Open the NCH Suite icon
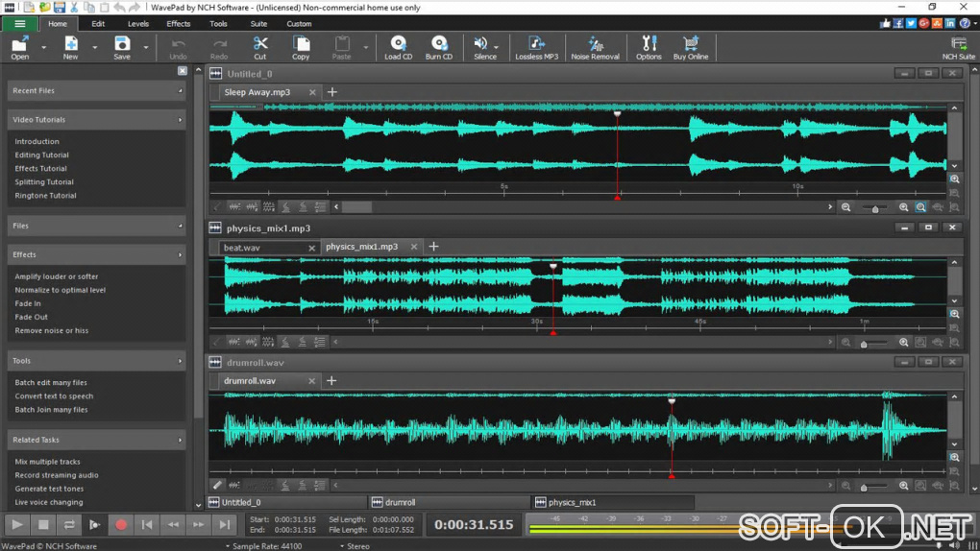 point(958,44)
